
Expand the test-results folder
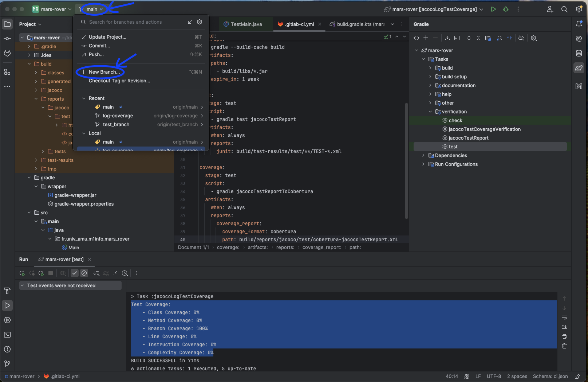coord(36,160)
